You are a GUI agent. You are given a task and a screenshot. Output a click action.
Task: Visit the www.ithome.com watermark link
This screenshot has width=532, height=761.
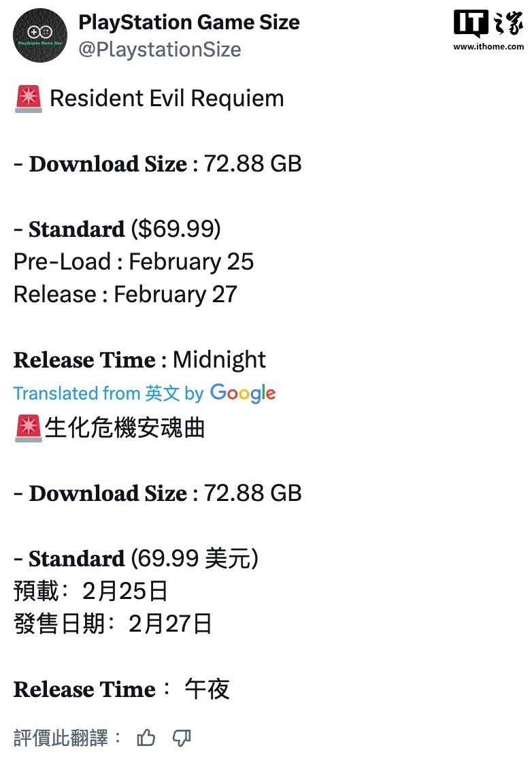tap(488, 47)
